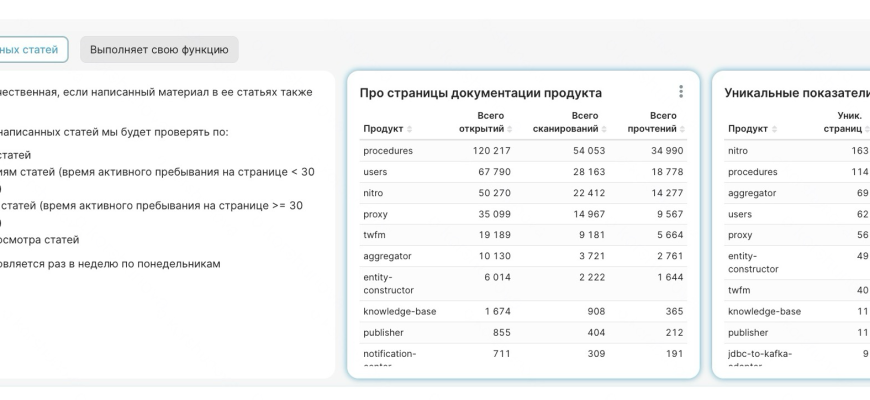The image size is (870, 400).
Task: Click sort icon next to Продукт in first table
Action: (410, 129)
